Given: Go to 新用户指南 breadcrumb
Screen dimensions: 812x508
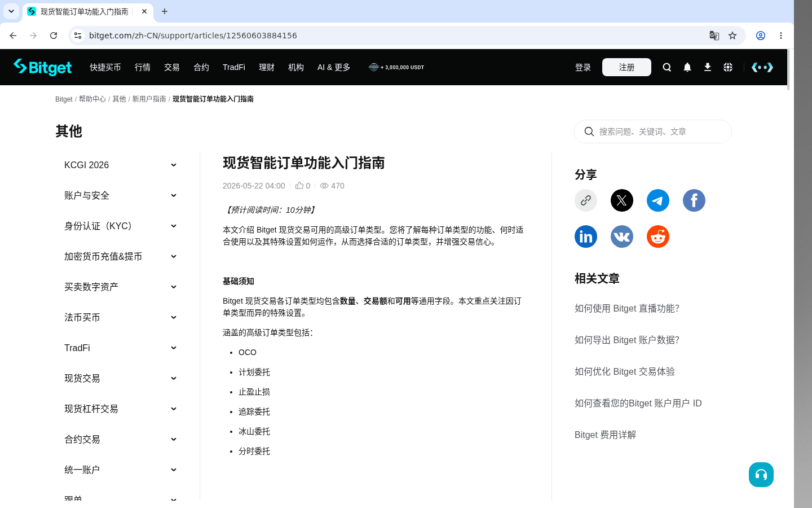Looking at the screenshot, I should (149, 99).
